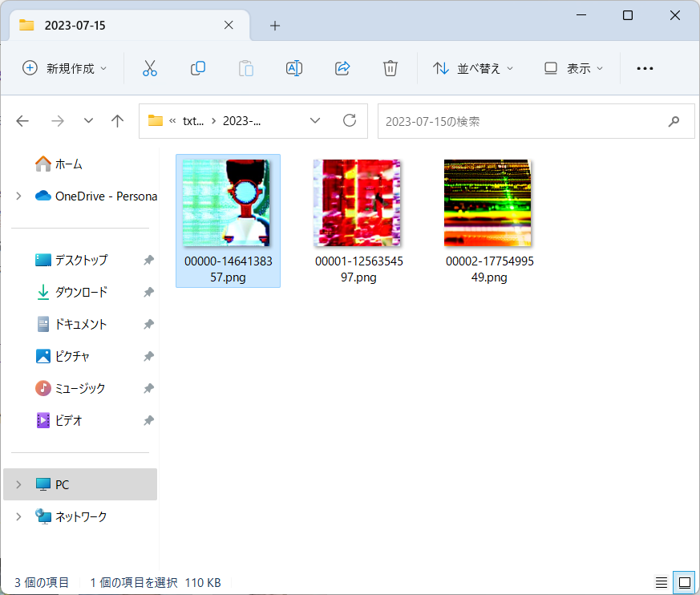Viewport: 700px width, 595px height.
Task: Go up one folder level
Action: pos(117,121)
